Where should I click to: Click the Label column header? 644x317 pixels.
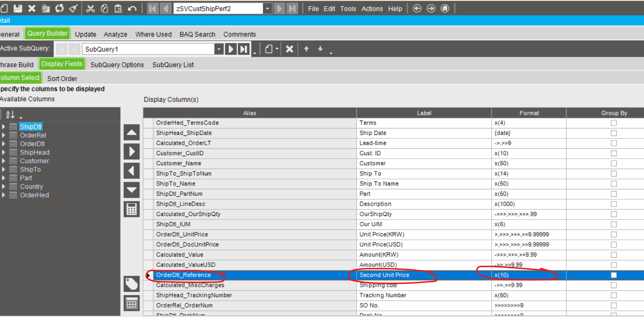424,113
